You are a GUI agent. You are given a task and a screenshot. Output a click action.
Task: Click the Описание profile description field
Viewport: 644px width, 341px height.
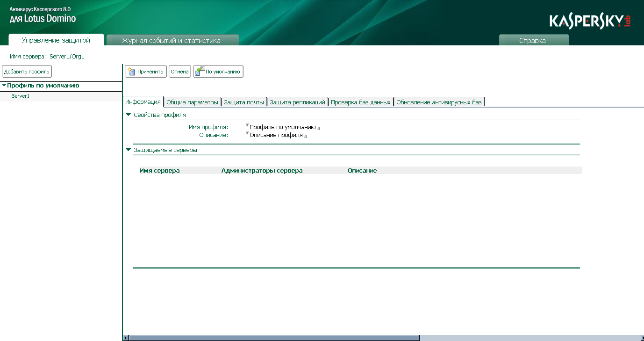pyautogui.click(x=276, y=136)
